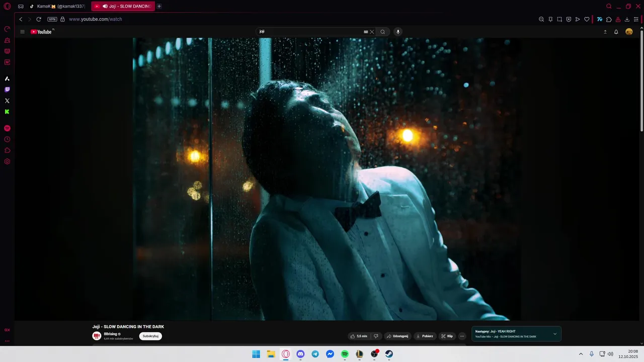
Task: Go back to the previous page
Action: (21, 19)
